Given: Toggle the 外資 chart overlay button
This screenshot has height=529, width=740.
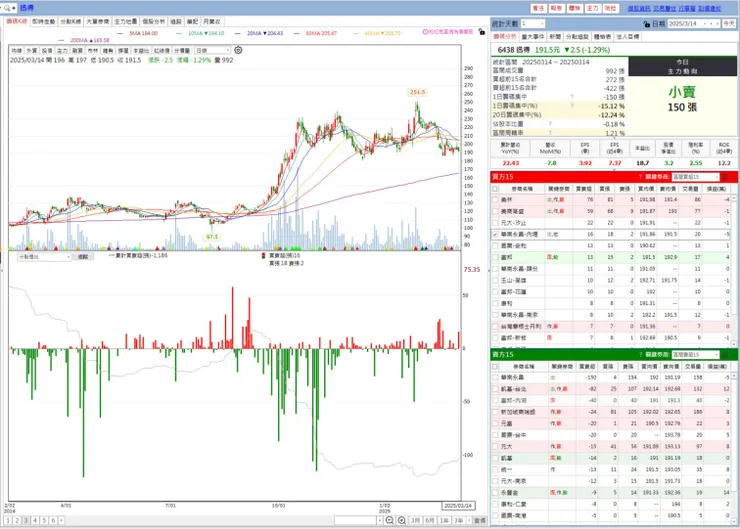Looking at the screenshot, I should point(32,50).
